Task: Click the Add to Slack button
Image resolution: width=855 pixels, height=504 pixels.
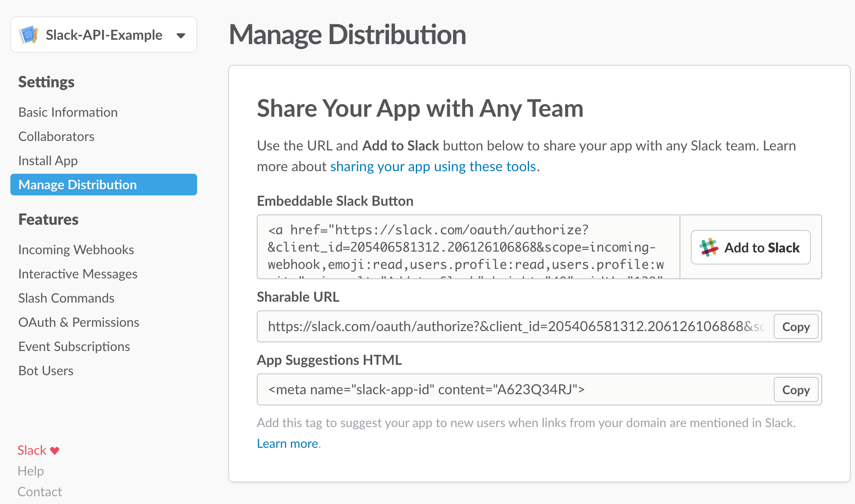Action: pyautogui.click(x=750, y=247)
